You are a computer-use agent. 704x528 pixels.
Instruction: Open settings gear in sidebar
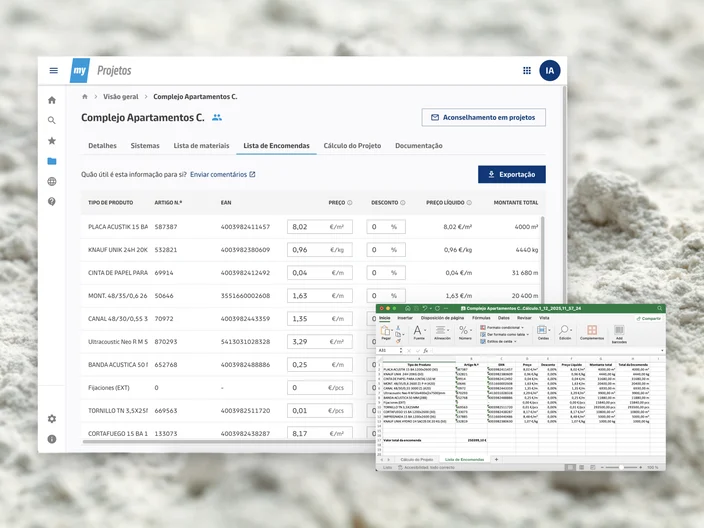(x=52, y=419)
